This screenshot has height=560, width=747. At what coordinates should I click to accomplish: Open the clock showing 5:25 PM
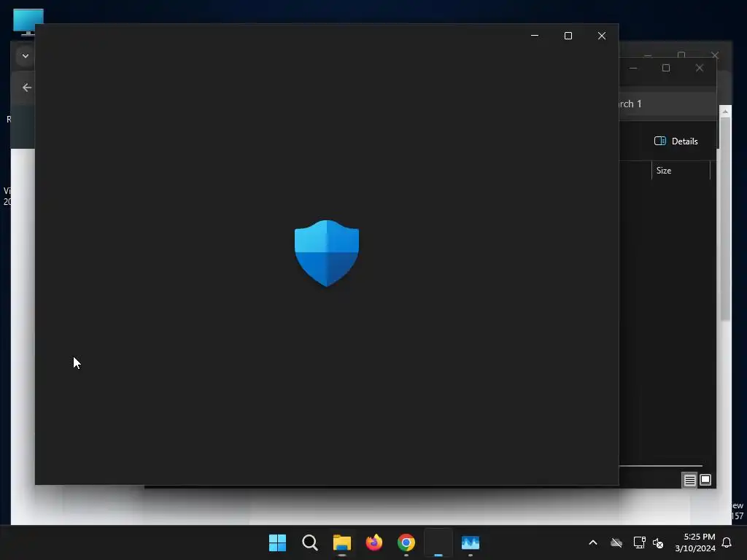695,542
